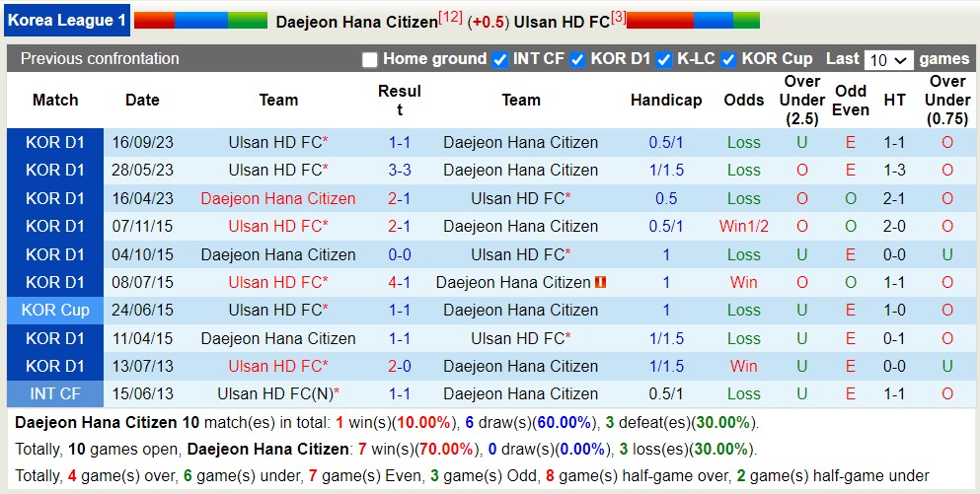The height and width of the screenshot is (494, 980).
Task: Select Daejeon Hana Citizen on 16/04/23 row
Action: click(278, 198)
